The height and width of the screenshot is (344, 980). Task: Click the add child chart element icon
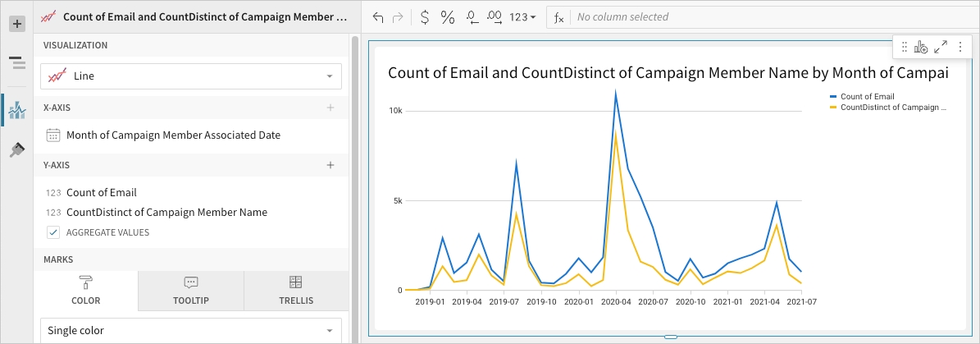click(920, 48)
